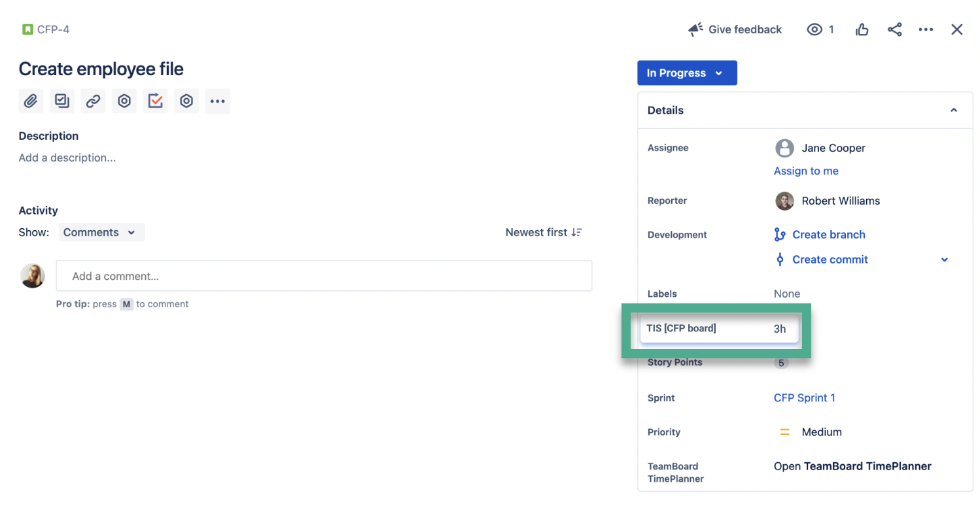Open TeamBoard TimePlanner

click(852, 466)
